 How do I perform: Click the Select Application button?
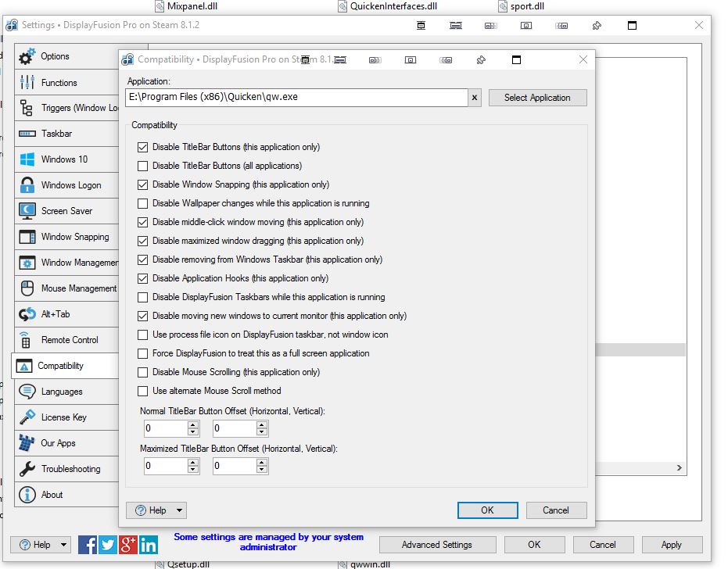[x=537, y=98]
